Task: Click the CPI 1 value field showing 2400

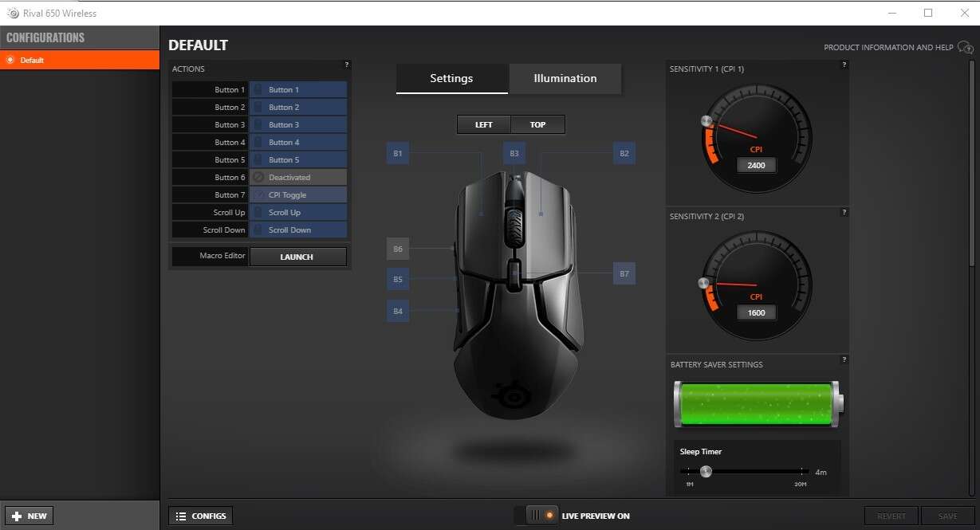Action: pos(756,165)
